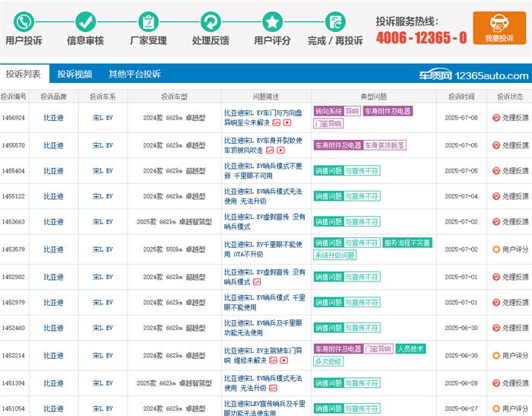The width and height of the screenshot is (532, 416).
Task: Open complaint 比亚迪宋L EV车门与方向盘异响至今未解决
Action: [x=263, y=118]
